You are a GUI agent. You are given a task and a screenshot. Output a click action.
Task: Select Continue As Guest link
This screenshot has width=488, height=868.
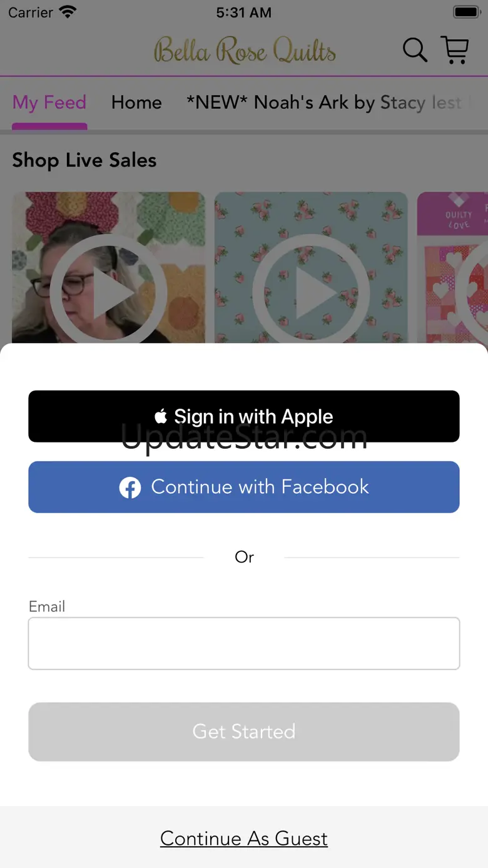244,839
